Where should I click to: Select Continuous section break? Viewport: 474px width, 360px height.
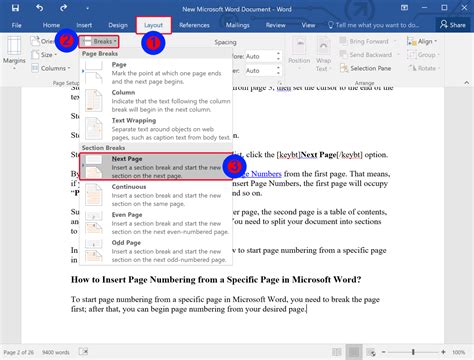[x=156, y=195]
